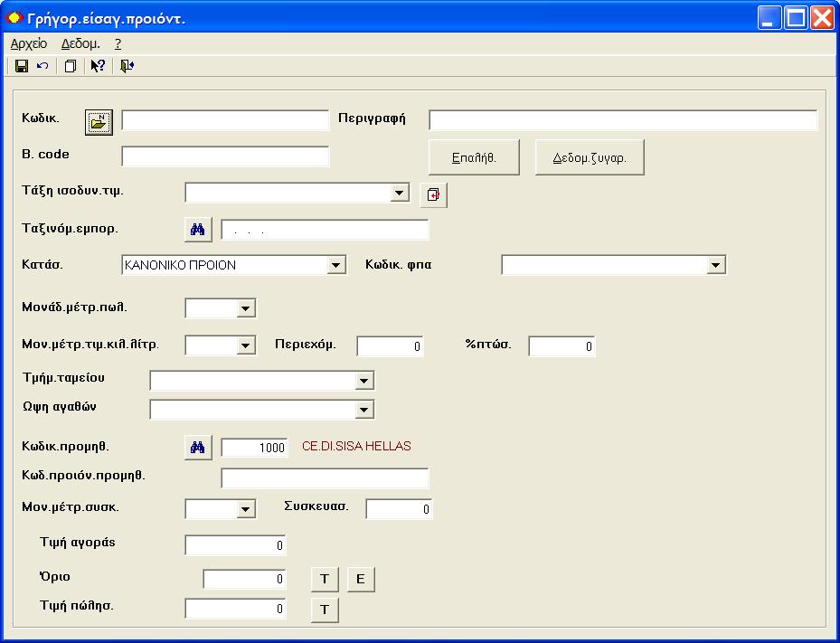
Task: Close the Γρήγορ.είσαγ.προιόντ. window
Action: tap(822, 18)
